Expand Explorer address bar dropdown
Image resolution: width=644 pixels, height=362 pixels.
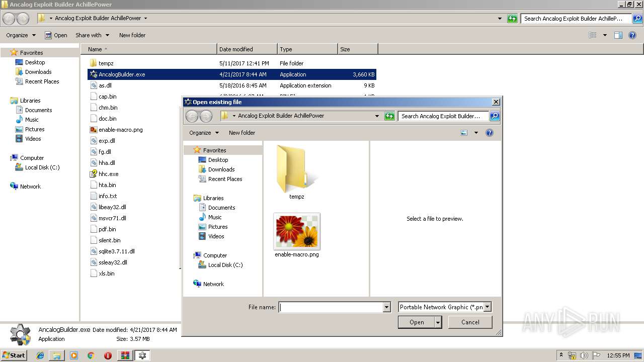(500, 19)
